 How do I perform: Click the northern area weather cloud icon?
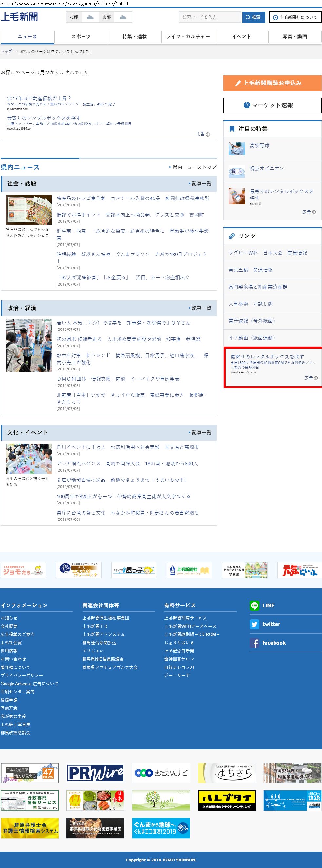pyautogui.click(x=90, y=17)
